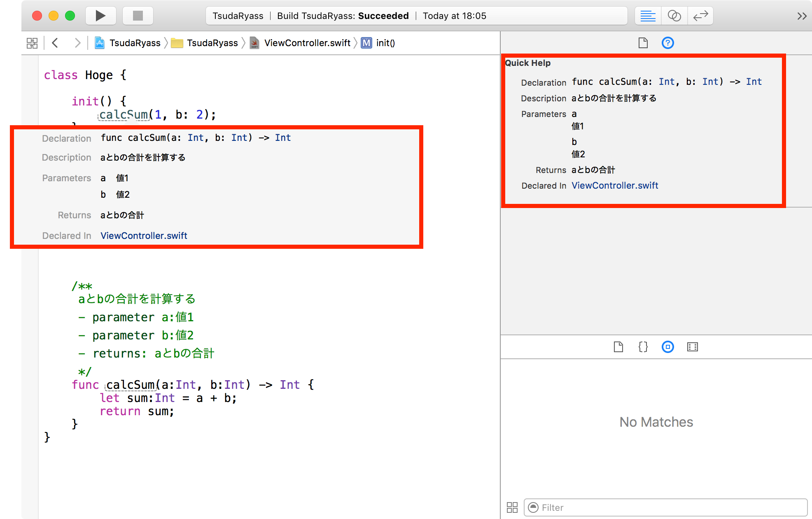Click the toolbar overflow chevron
This screenshot has height=519, width=812.
[801, 16]
